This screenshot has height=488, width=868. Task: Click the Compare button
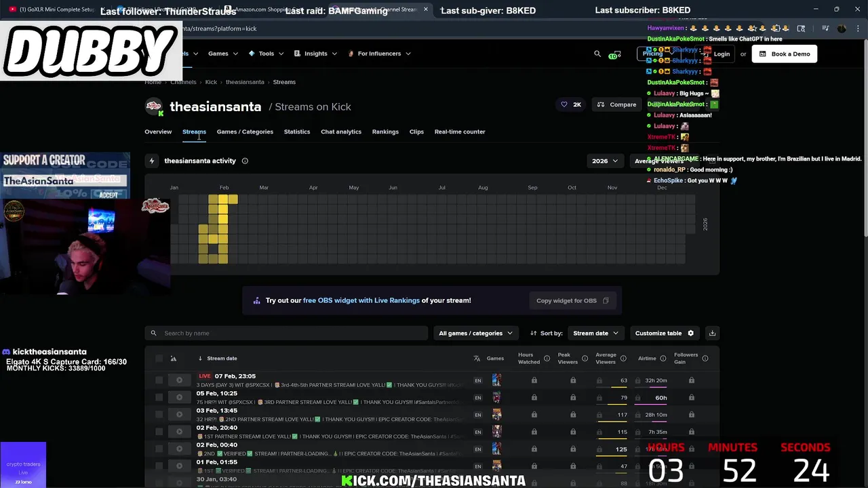click(x=617, y=104)
